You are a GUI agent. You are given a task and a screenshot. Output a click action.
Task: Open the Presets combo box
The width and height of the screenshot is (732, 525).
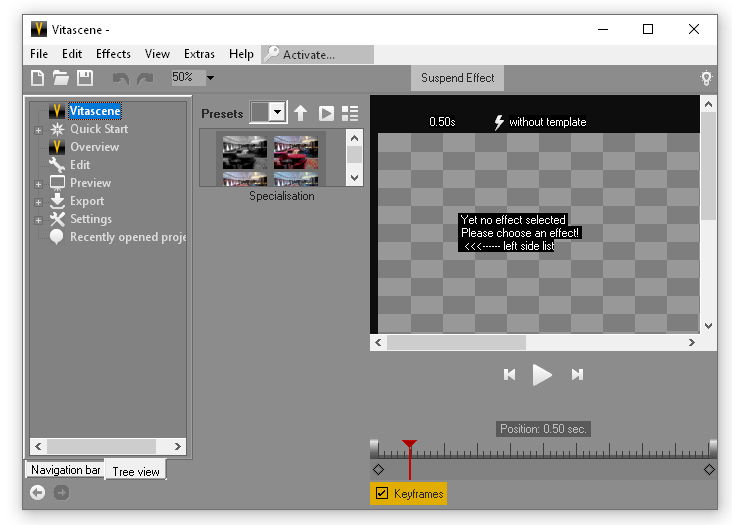click(x=268, y=112)
